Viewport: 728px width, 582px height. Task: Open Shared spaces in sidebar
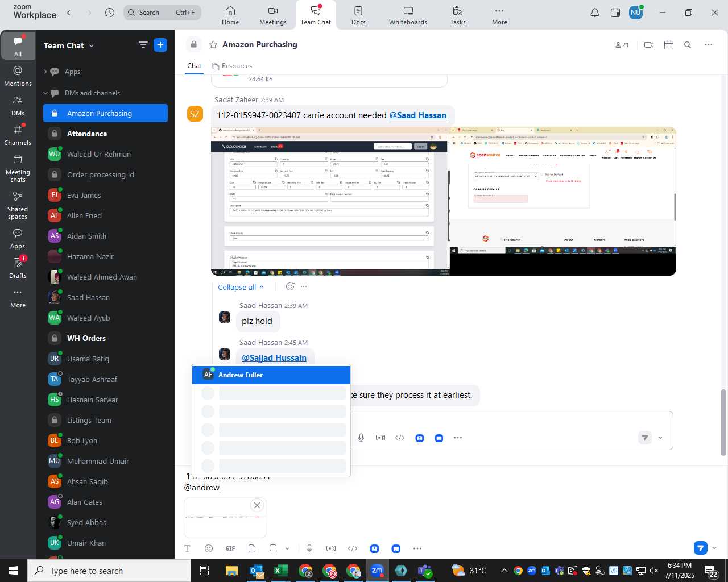[18, 205]
